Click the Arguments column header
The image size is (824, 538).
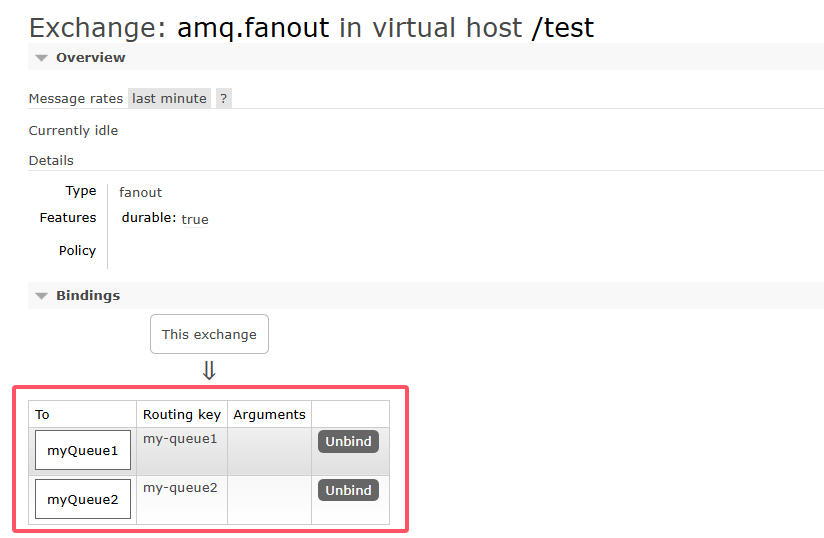click(270, 415)
